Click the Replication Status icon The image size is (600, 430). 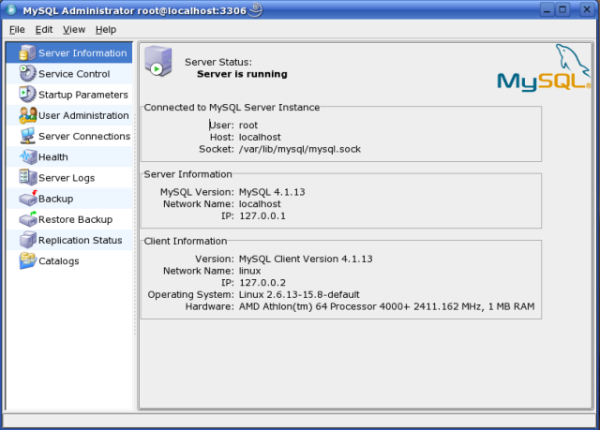click(28, 240)
